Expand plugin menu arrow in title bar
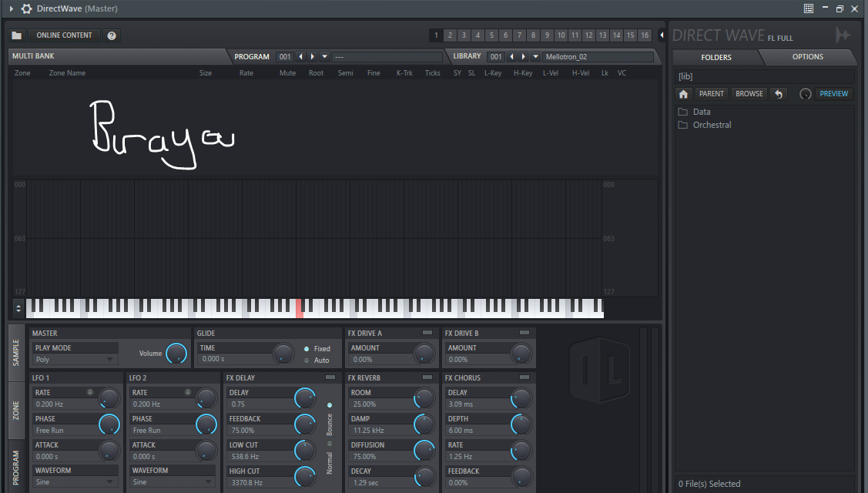The image size is (868, 493). coord(11,8)
